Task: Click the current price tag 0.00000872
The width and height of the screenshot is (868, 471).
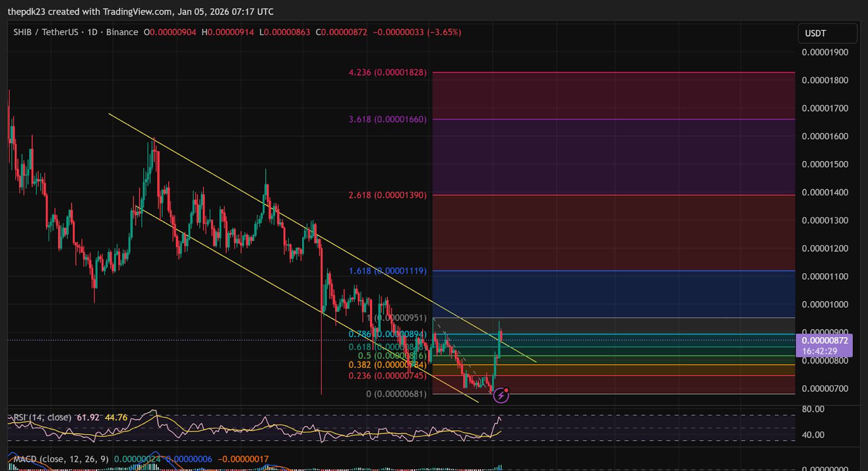Action: coord(825,340)
